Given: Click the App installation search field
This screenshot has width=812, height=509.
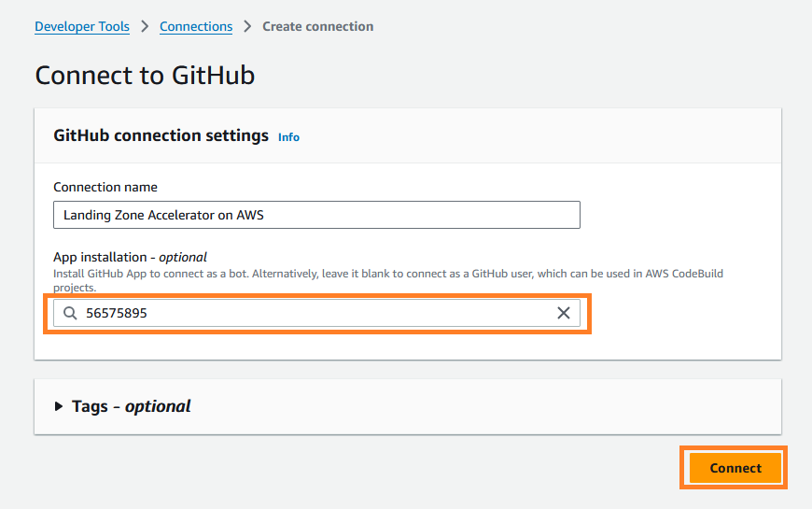Looking at the screenshot, I should click(316, 313).
